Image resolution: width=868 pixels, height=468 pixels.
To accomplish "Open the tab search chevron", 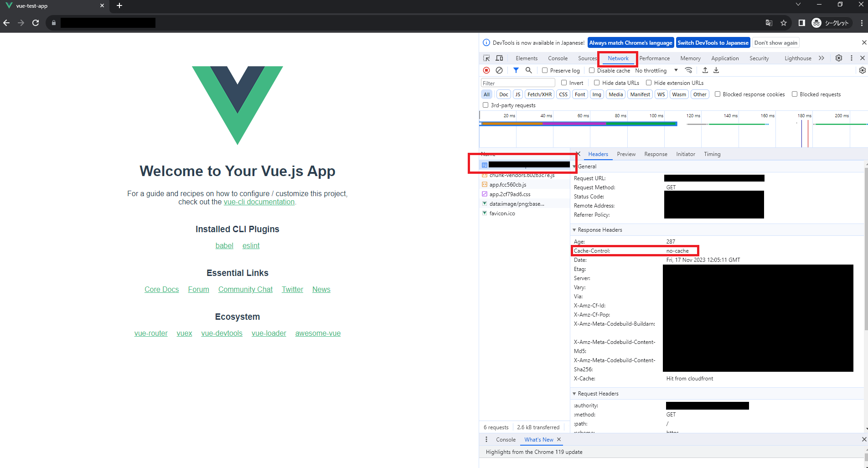I will pyautogui.click(x=798, y=4).
